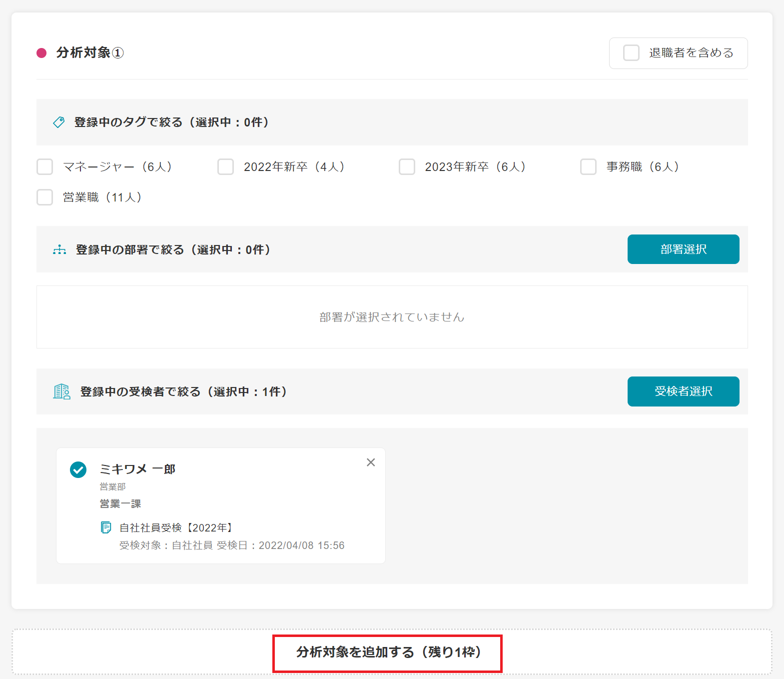Click the empty 部署が選択されていません area
Image resolution: width=784 pixels, height=679 pixels.
pos(392,317)
